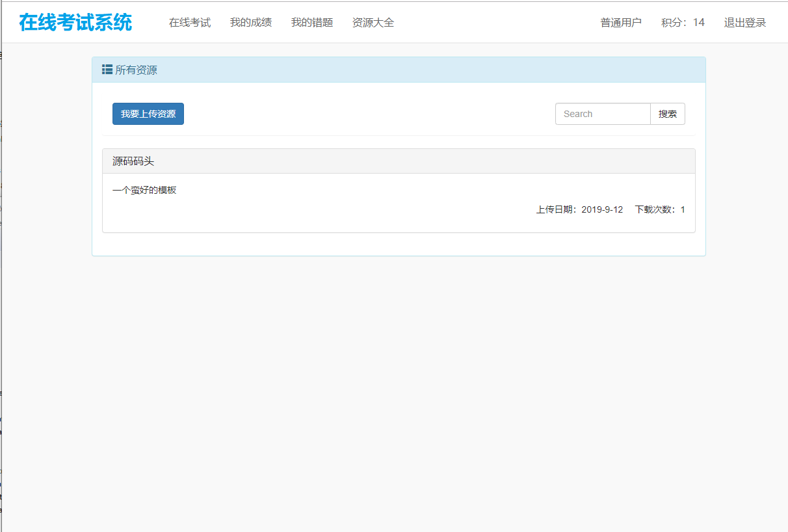Click the 普通用户 label
The image size is (788, 532).
point(621,22)
